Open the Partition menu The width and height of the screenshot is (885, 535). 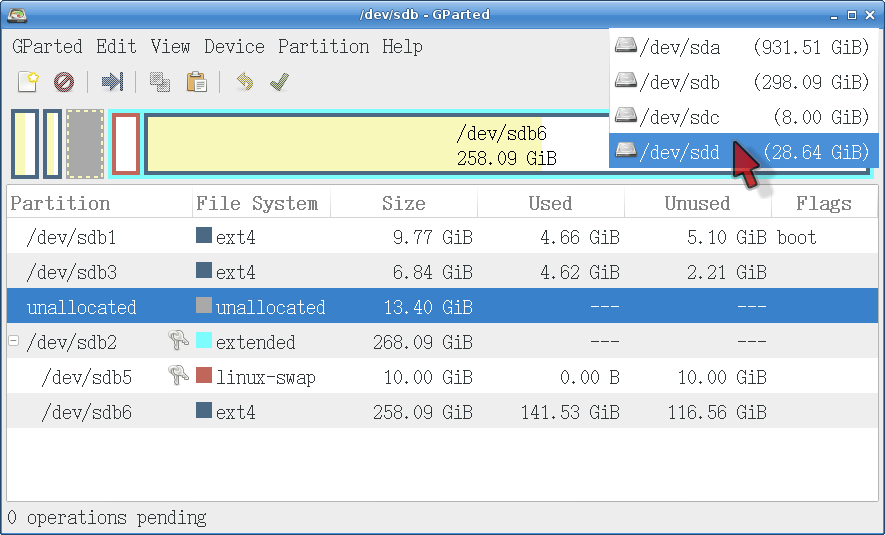[x=323, y=47]
